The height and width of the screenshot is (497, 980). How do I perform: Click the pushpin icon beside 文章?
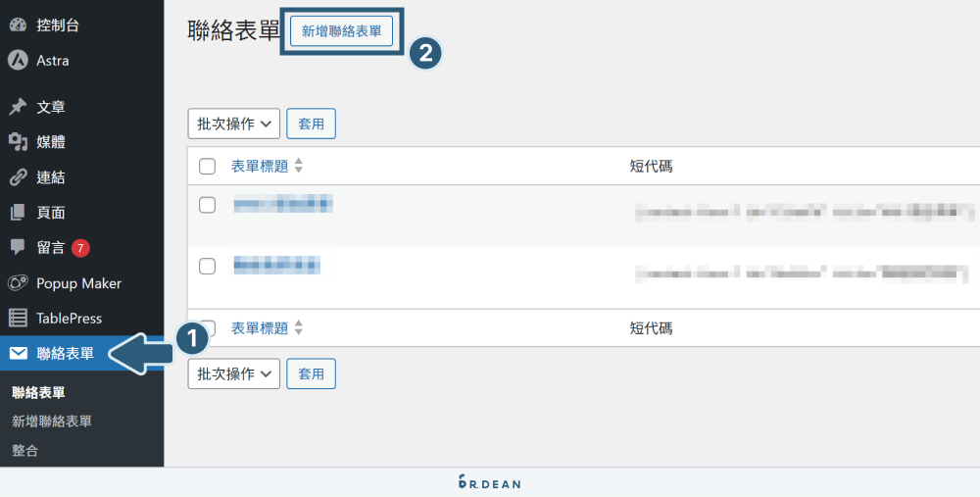18,107
